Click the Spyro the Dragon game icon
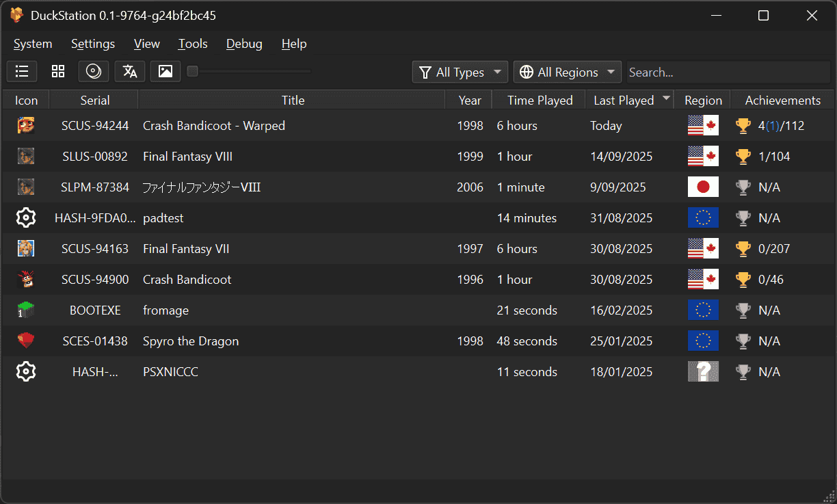837x504 pixels. tap(26, 341)
